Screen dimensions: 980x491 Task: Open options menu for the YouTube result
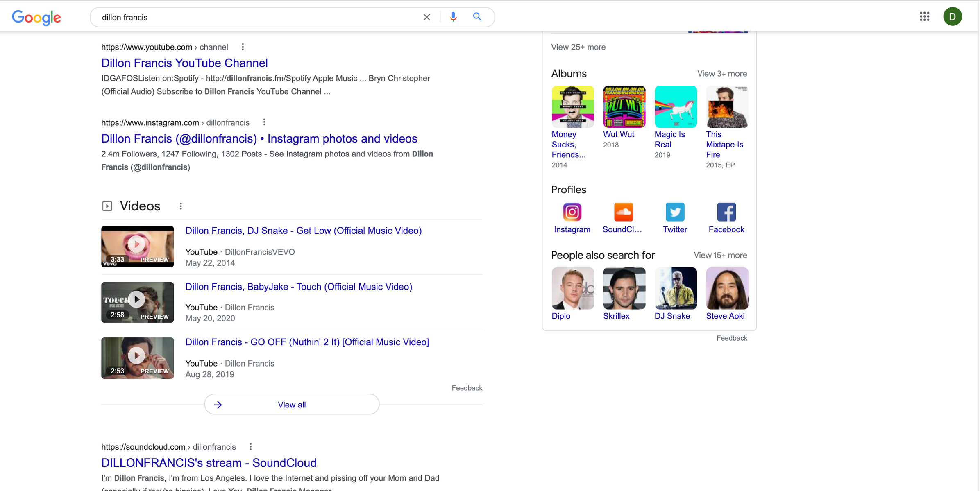tap(243, 47)
